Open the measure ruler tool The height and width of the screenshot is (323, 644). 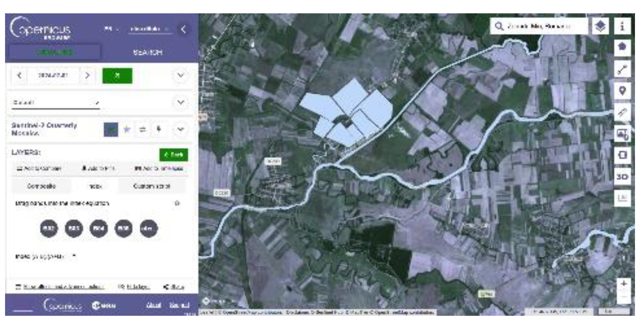click(x=622, y=112)
